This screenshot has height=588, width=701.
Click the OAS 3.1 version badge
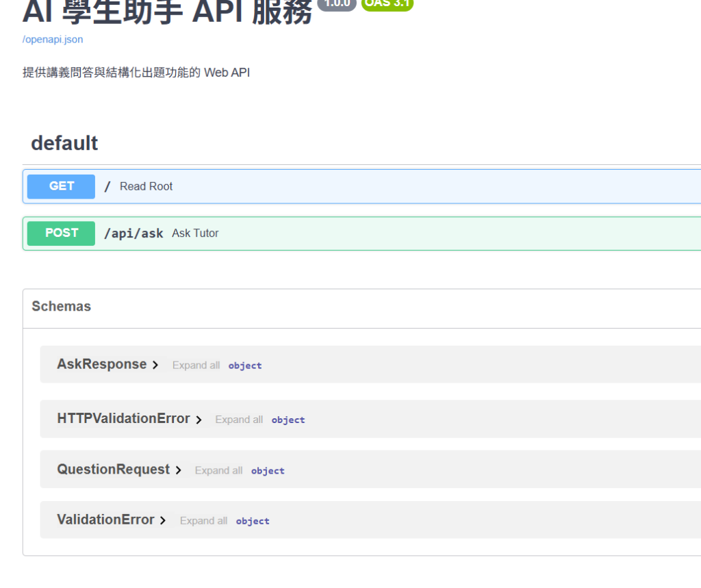[x=387, y=4]
